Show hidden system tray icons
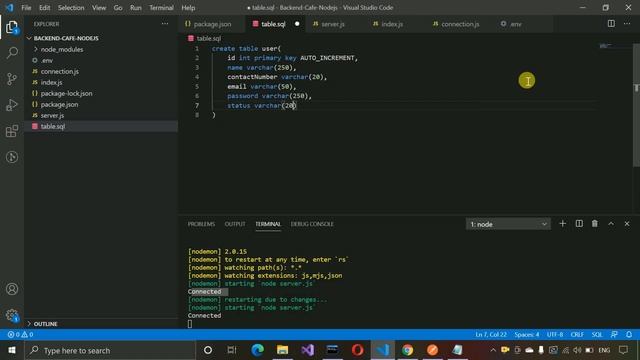Screen dimensions: 640x360 (493, 350)
